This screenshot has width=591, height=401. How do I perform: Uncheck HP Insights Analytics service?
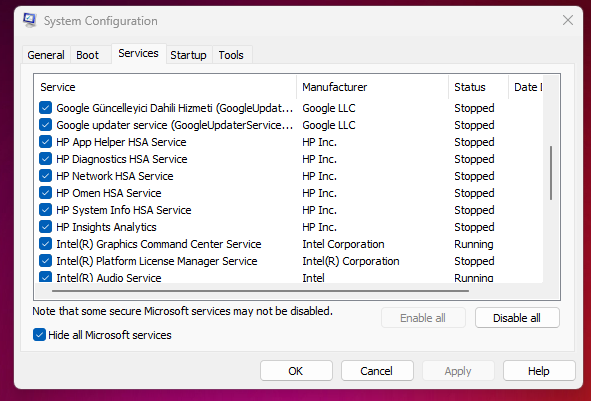(46, 227)
